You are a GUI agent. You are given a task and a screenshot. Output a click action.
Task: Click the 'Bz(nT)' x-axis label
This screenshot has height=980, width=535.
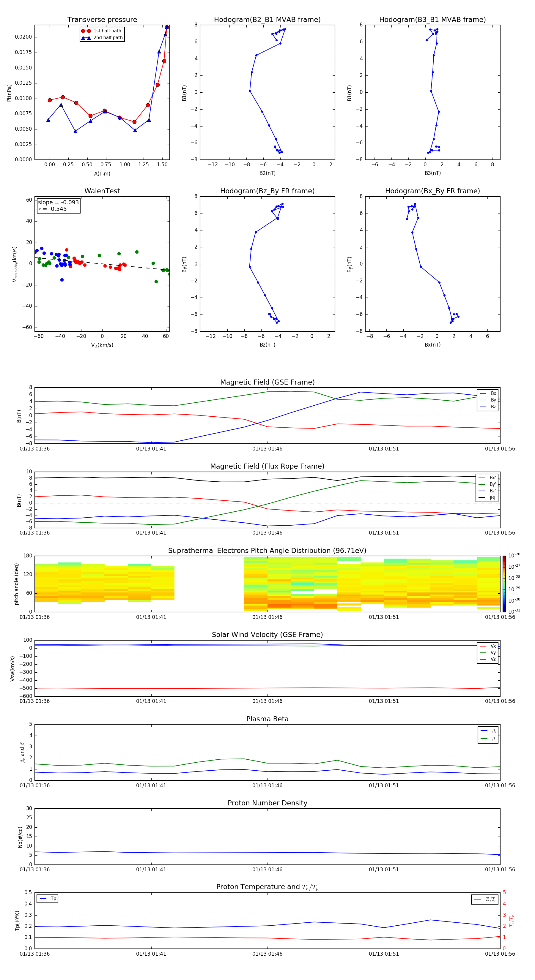(267, 345)
